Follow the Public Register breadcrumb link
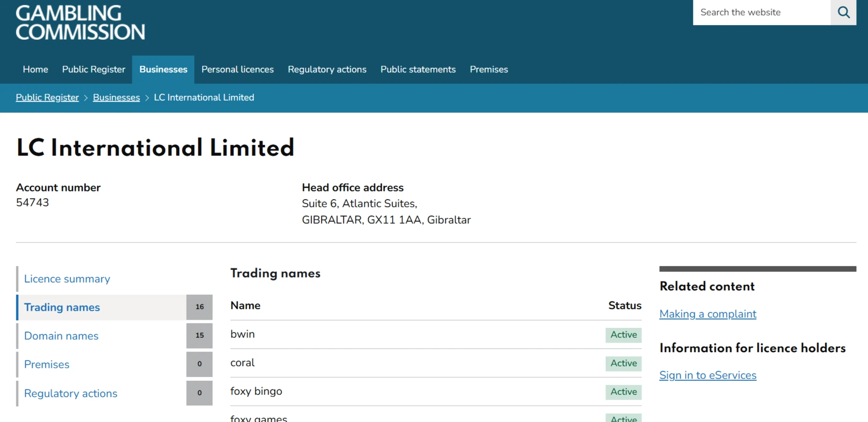 tap(47, 97)
